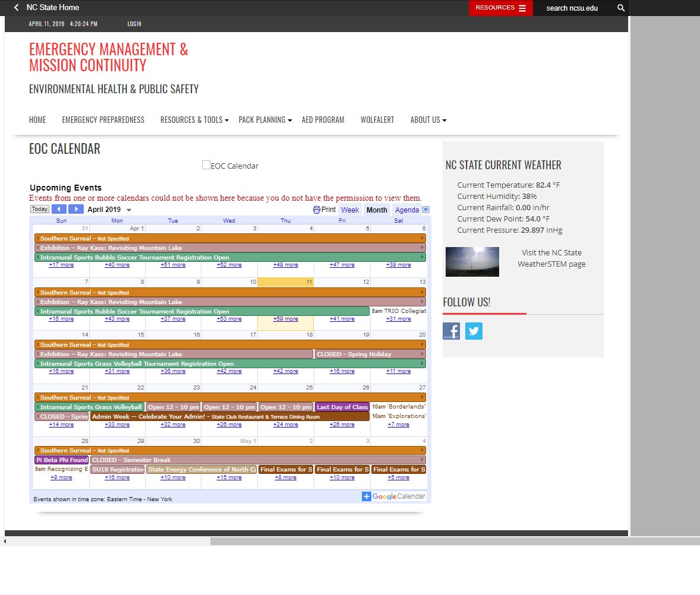Switch calendar to Week view
The image size is (700, 595).
[349, 210]
